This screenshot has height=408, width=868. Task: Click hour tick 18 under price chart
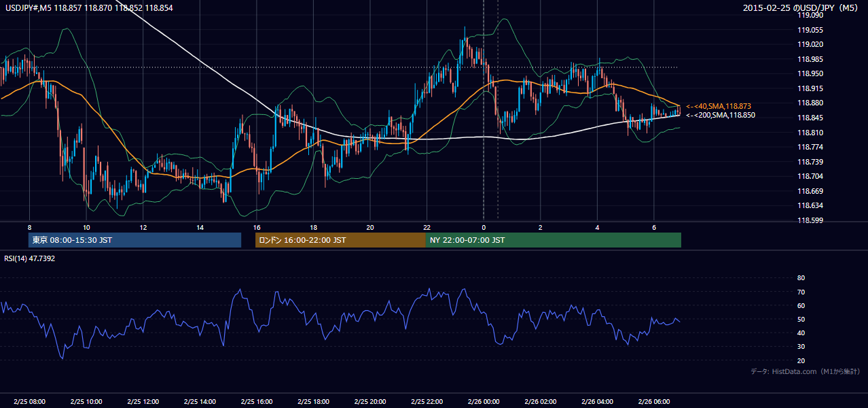click(313, 227)
